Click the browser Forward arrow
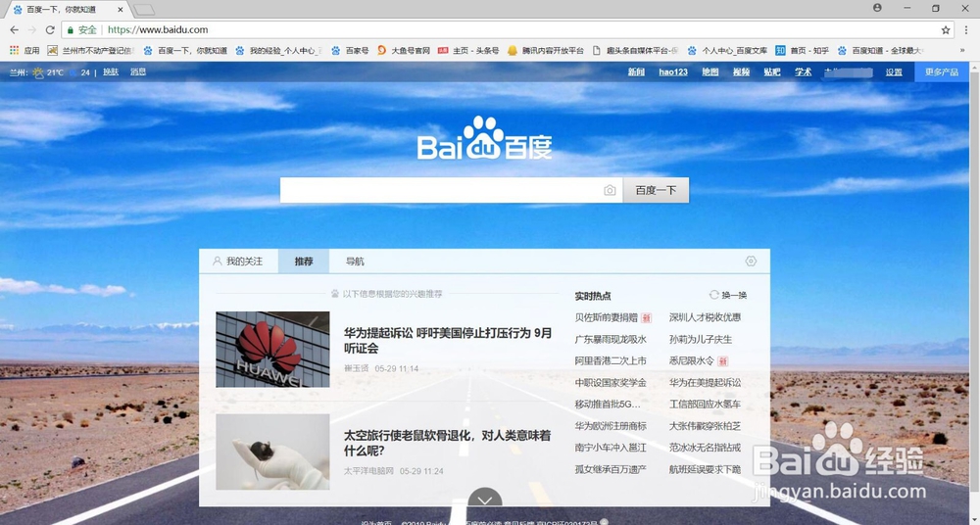Image resolution: width=980 pixels, height=525 pixels. (x=32, y=30)
